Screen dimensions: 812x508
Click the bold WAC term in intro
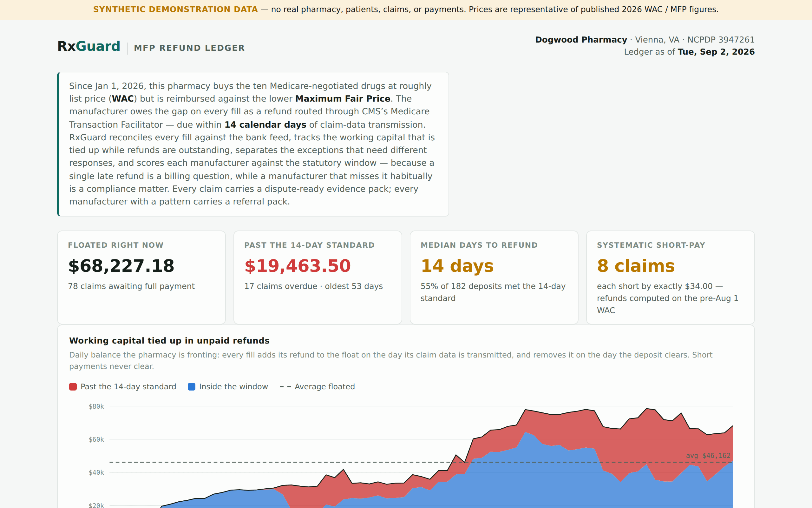pyautogui.click(x=123, y=99)
